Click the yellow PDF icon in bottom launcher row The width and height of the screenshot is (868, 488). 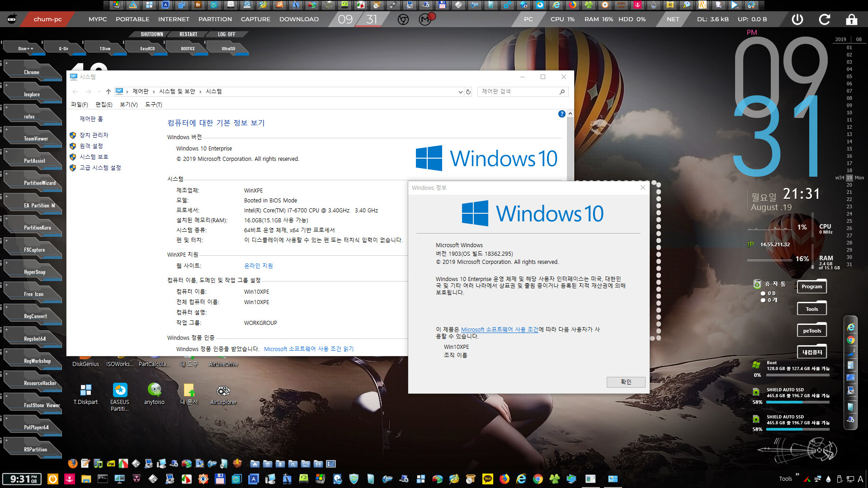point(111,464)
